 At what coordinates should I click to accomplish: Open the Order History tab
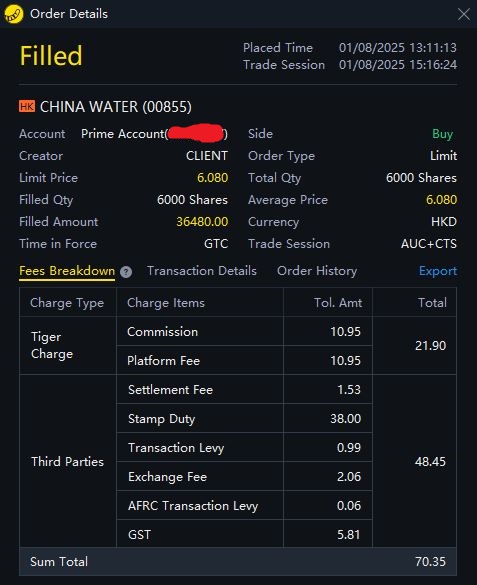click(x=317, y=271)
